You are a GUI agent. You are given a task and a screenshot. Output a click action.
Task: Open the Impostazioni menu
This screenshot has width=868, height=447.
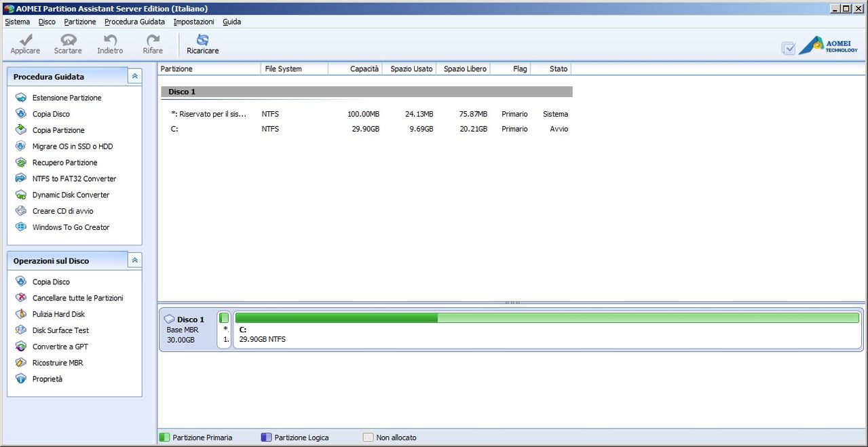pyautogui.click(x=193, y=22)
